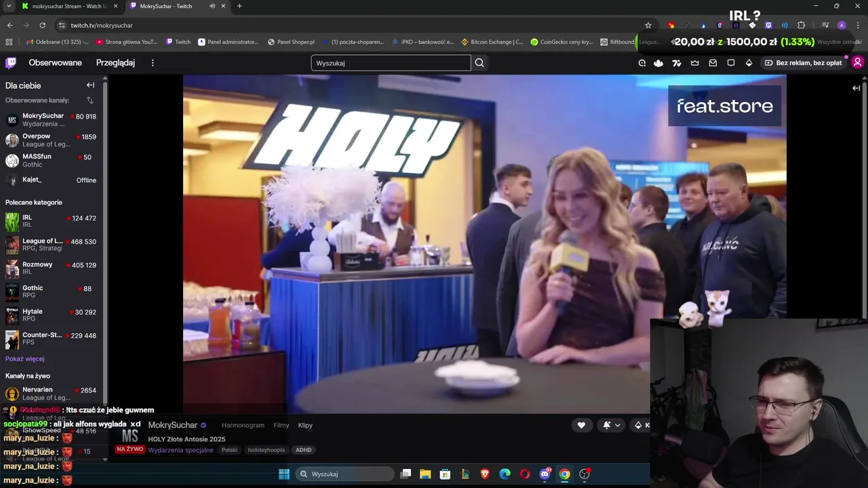Image resolution: width=868 pixels, height=488 pixels.
Task: Open Rozmowy category in sidebar
Action: pos(51,268)
